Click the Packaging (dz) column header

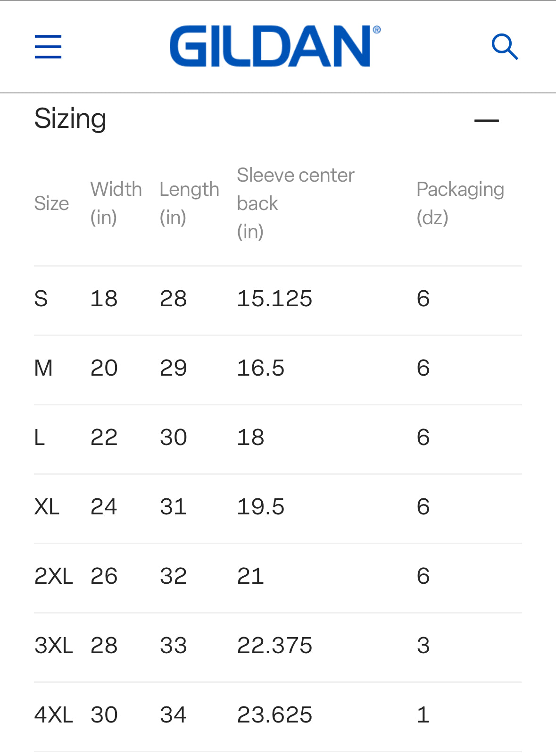click(460, 203)
